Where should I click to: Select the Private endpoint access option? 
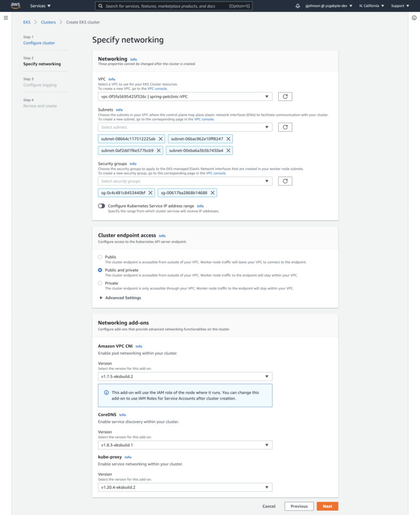(x=100, y=283)
